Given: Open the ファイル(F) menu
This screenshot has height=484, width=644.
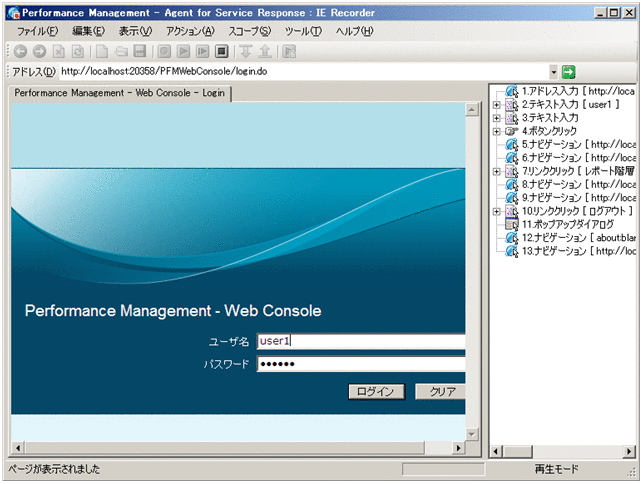Looking at the screenshot, I should pyautogui.click(x=37, y=31).
